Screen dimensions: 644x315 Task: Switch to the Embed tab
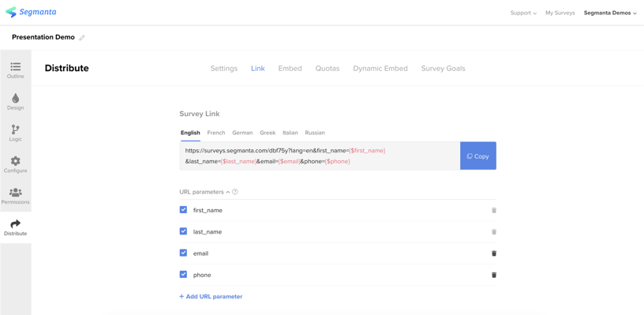click(290, 69)
